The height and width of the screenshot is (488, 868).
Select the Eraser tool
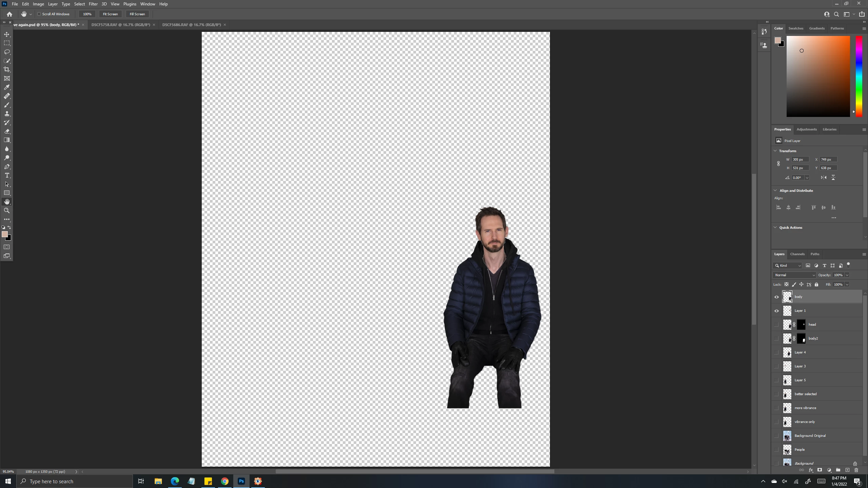point(7,131)
